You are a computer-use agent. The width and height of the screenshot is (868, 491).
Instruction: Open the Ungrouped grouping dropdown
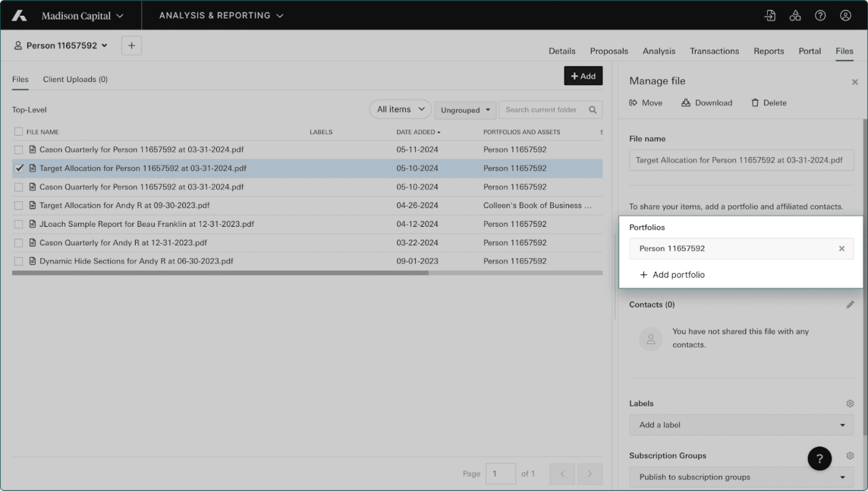click(x=465, y=110)
